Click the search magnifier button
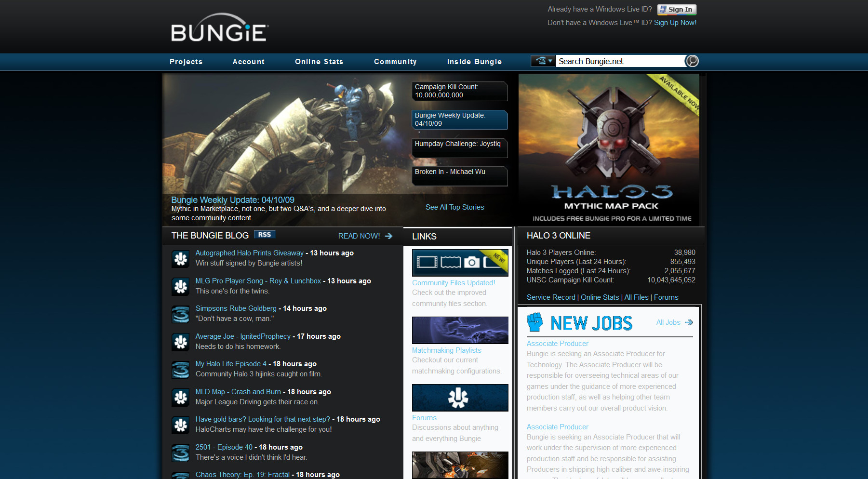 tap(692, 61)
